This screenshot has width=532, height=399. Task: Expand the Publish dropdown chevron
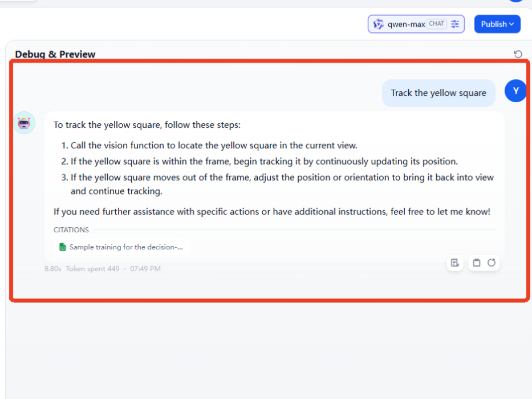point(511,24)
